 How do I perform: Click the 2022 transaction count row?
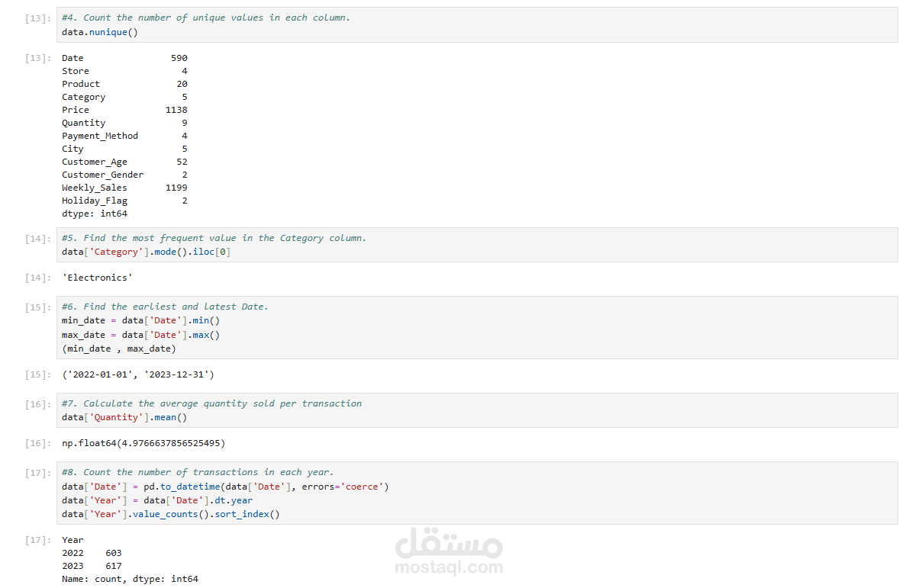coord(92,553)
